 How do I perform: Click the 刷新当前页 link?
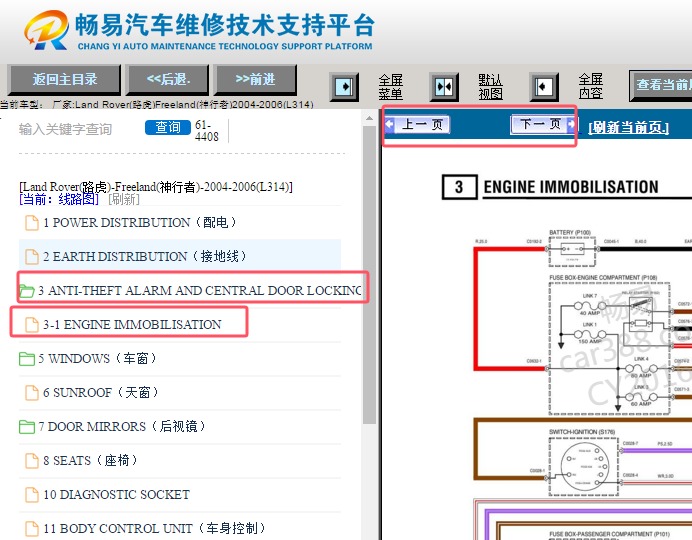click(x=628, y=128)
